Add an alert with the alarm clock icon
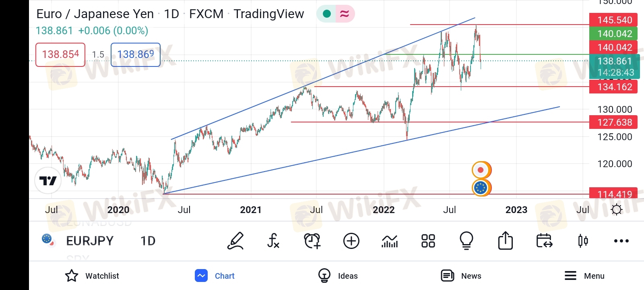This screenshot has width=644, height=290. tap(312, 241)
